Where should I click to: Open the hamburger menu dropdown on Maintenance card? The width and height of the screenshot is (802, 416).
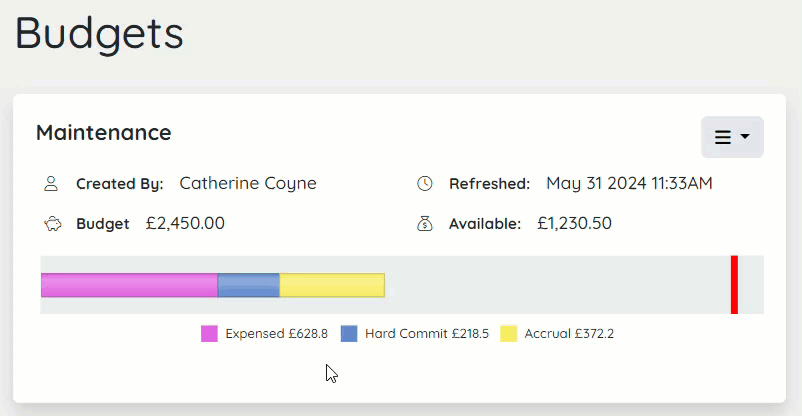(x=732, y=137)
